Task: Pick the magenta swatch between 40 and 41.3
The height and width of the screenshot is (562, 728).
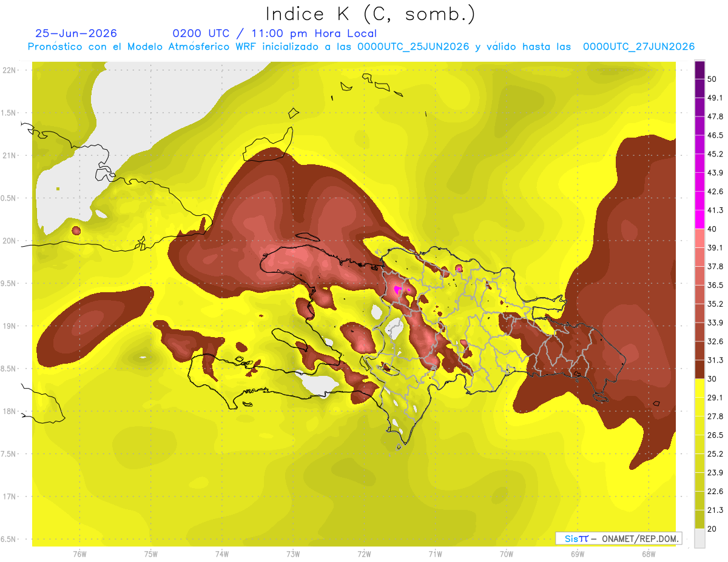Action: click(699, 219)
